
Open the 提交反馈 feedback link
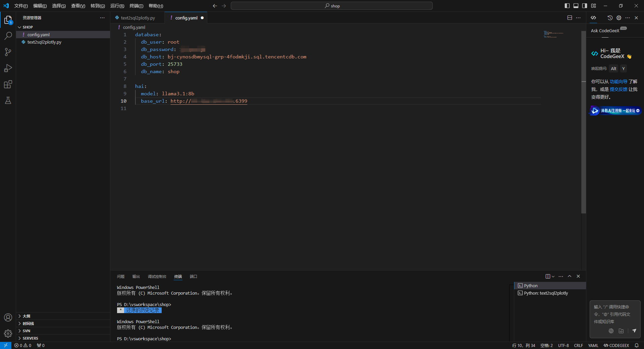tap(619, 89)
